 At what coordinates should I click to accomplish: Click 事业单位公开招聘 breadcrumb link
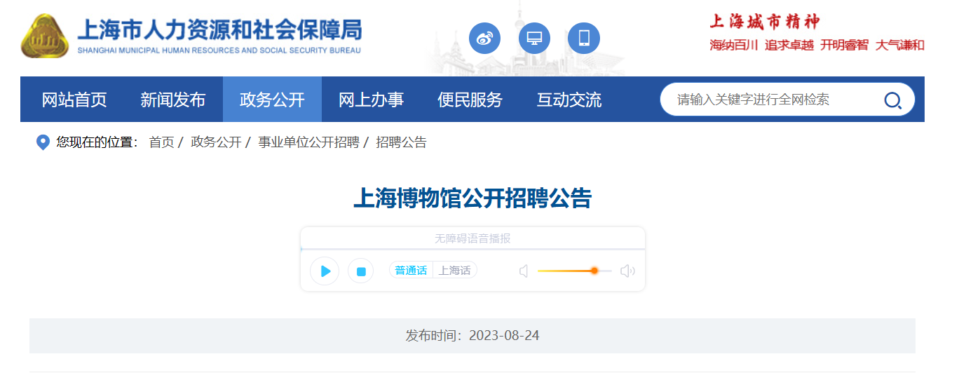pyautogui.click(x=308, y=142)
